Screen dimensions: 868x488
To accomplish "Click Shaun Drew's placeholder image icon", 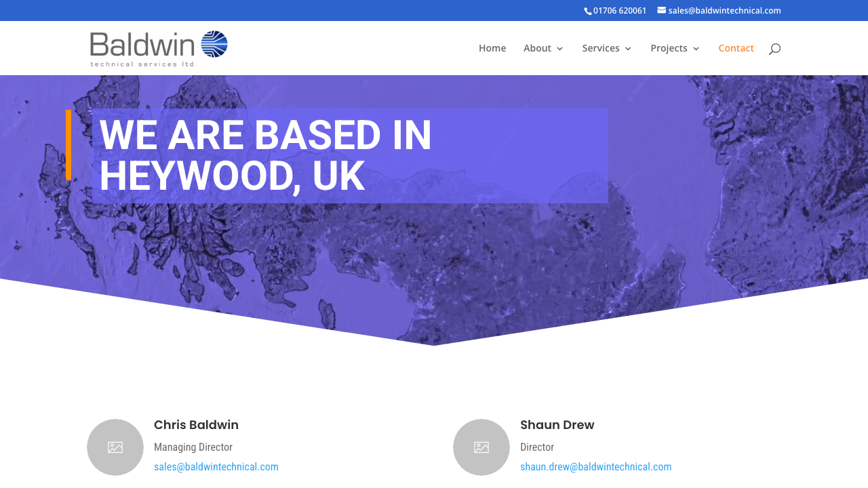I will click(x=481, y=447).
